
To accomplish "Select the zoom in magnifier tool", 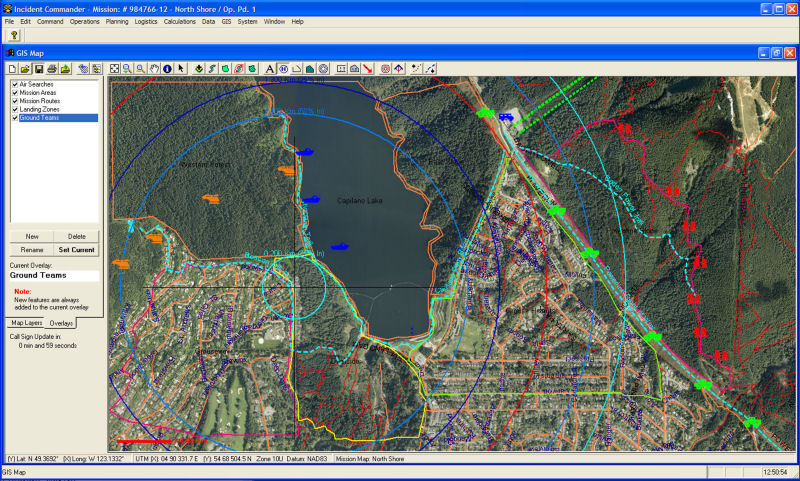I will click(x=128, y=68).
